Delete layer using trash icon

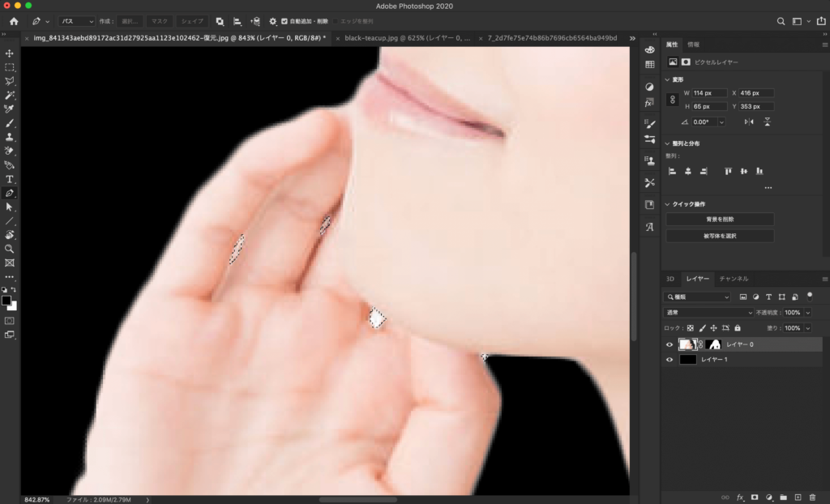click(x=812, y=498)
